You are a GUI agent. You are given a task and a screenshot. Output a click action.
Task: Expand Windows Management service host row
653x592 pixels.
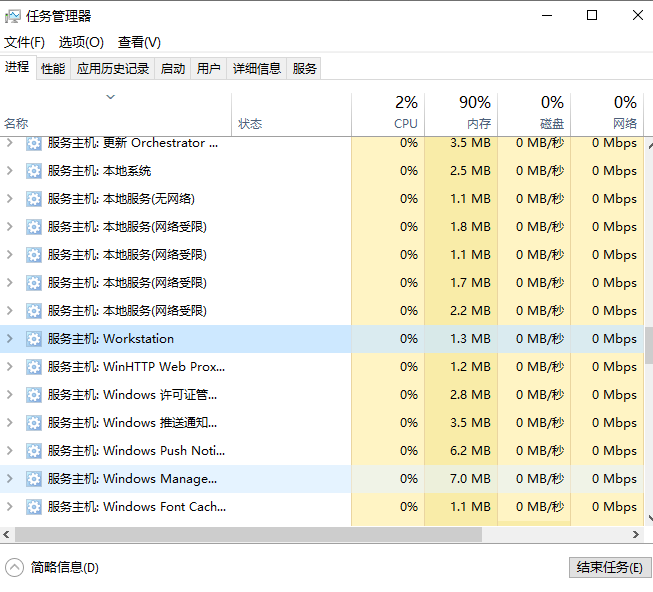[x=10, y=479]
